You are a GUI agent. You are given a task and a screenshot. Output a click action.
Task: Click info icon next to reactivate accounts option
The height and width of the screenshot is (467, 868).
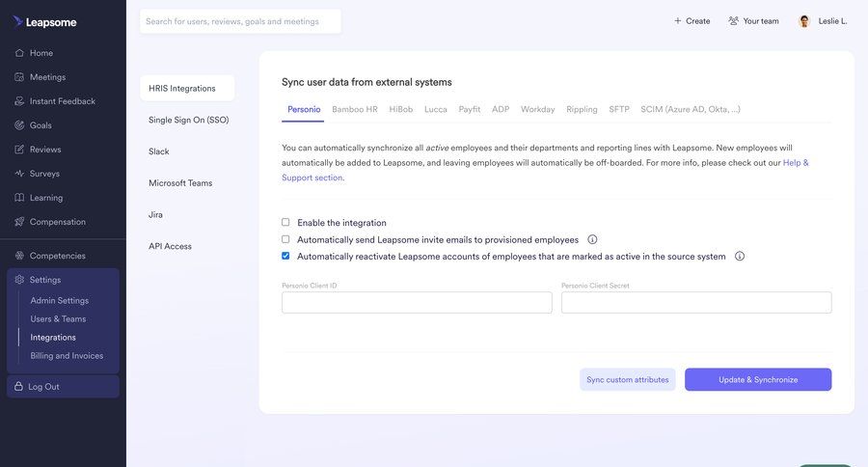[740, 256]
